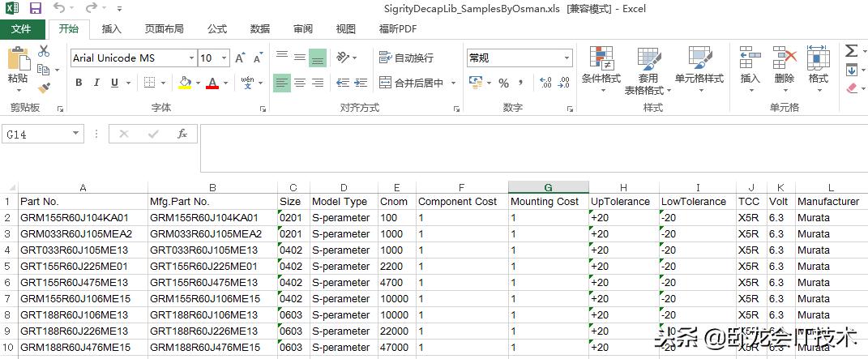This screenshot has width=868, height=359.
Task: Click the Save icon in quick access toolbar
Action: click(x=36, y=8)
